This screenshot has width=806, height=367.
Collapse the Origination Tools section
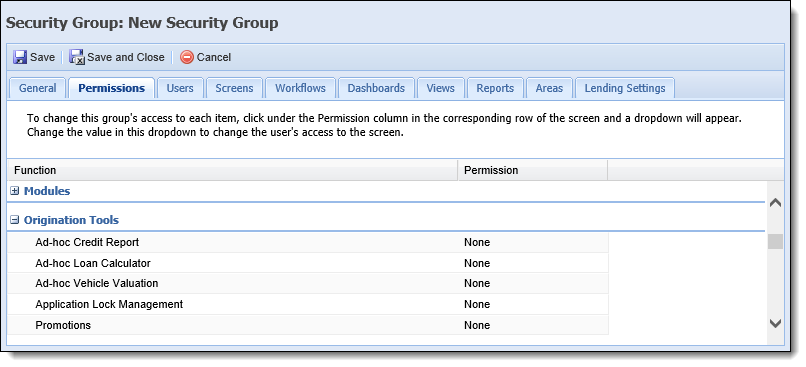[14, 220]
